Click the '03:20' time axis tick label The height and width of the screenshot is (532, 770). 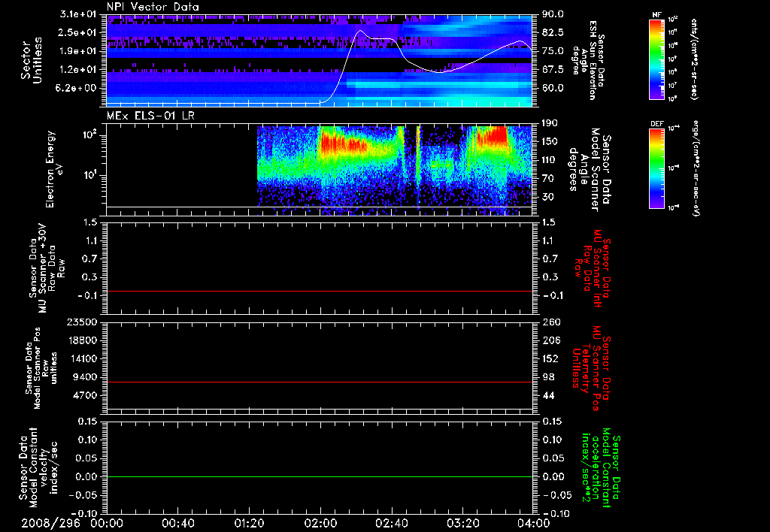click(462, 523)
